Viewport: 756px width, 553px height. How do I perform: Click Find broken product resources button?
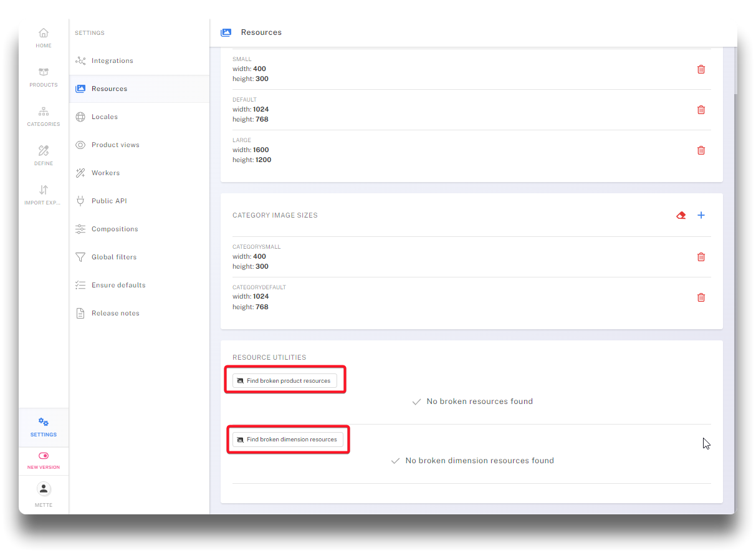click(x=285, y=380)
